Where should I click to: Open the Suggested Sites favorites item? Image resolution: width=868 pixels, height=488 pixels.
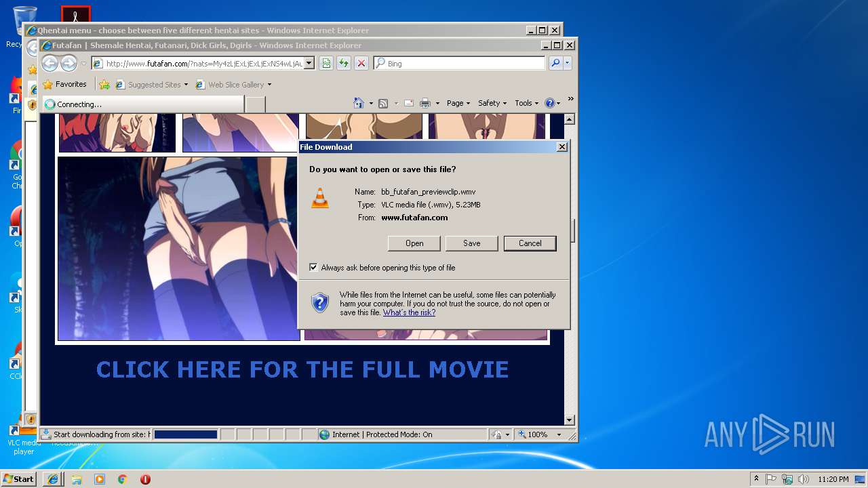(x=152, y=85)
